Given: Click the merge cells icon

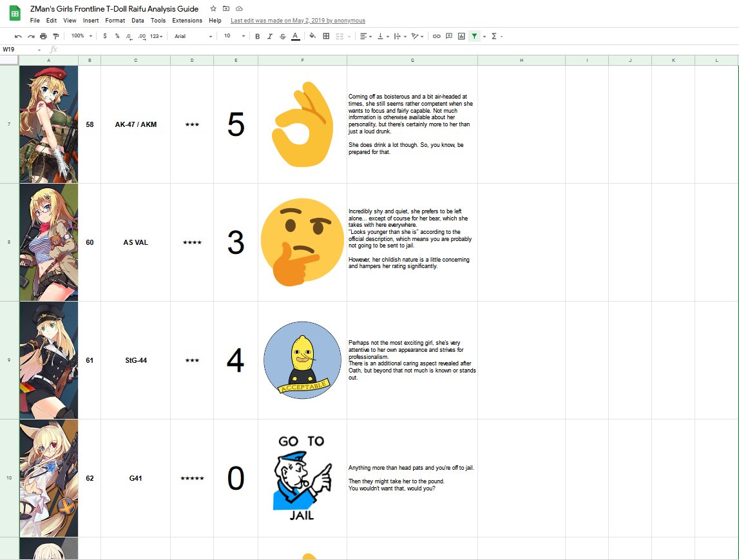Looking at the screenshot, I should tap(340, 36).
